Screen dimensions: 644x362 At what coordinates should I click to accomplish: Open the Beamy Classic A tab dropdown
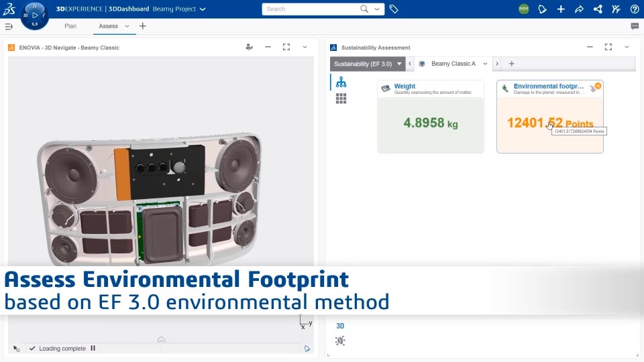point(485,64)
